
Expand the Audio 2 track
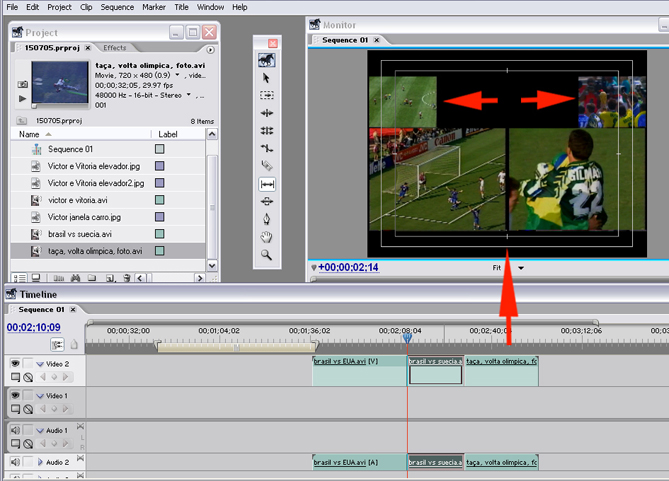point(40,462)
